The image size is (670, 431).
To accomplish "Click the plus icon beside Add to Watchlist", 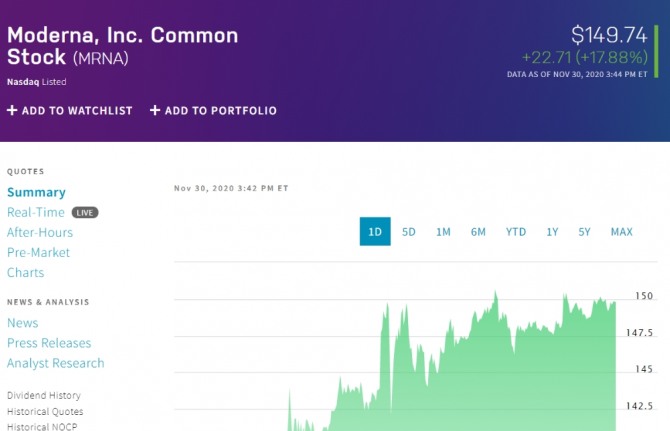I will click(12, 110).
